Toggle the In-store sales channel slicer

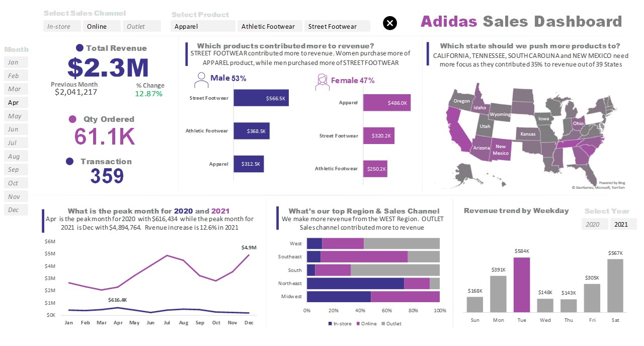[x=62, y=26]
